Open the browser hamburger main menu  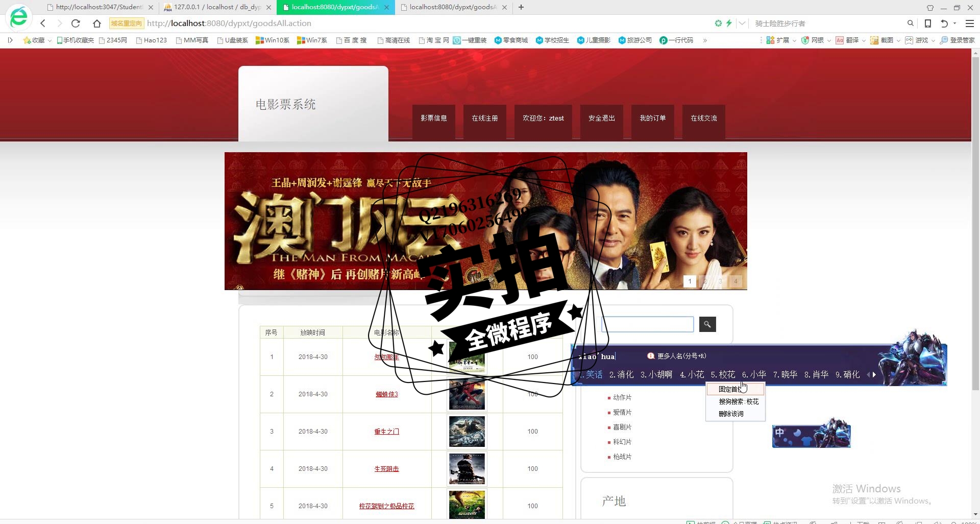pyautogui.click(x=970, y=23)
